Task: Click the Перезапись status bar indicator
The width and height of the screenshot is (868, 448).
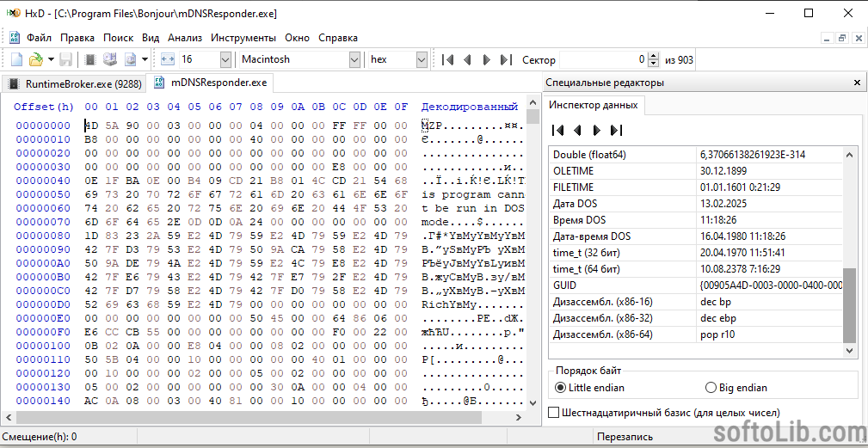Action: coord(625,437)
